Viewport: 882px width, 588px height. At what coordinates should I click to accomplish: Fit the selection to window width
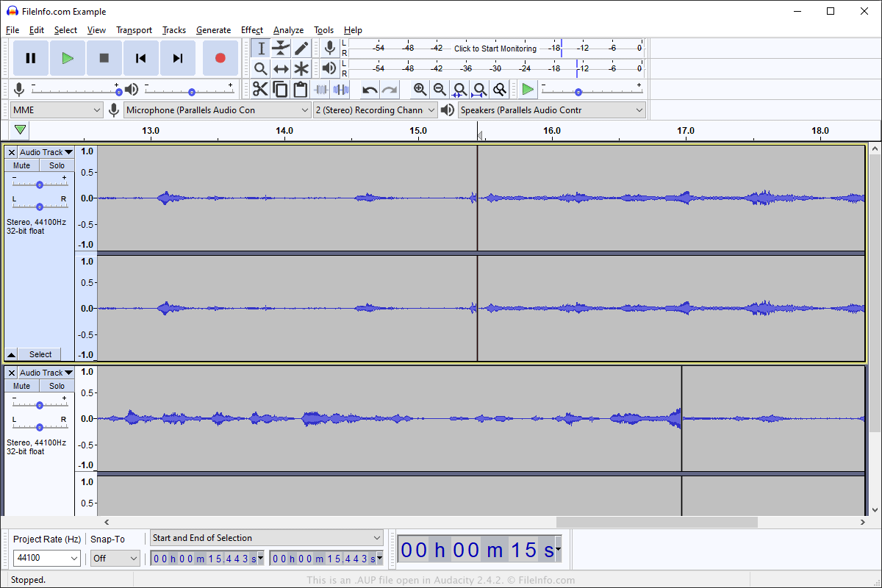click(459, 90)
